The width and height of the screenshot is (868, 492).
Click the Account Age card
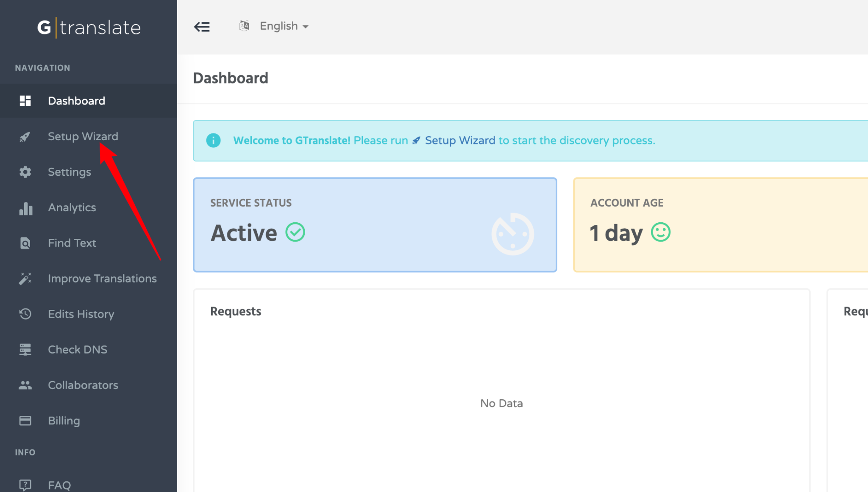click(721, 225)
